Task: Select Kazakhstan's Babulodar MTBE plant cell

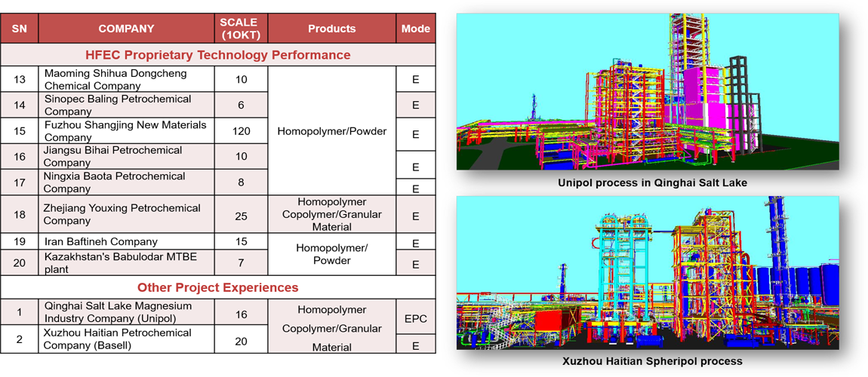Action: tap(126, 263)
